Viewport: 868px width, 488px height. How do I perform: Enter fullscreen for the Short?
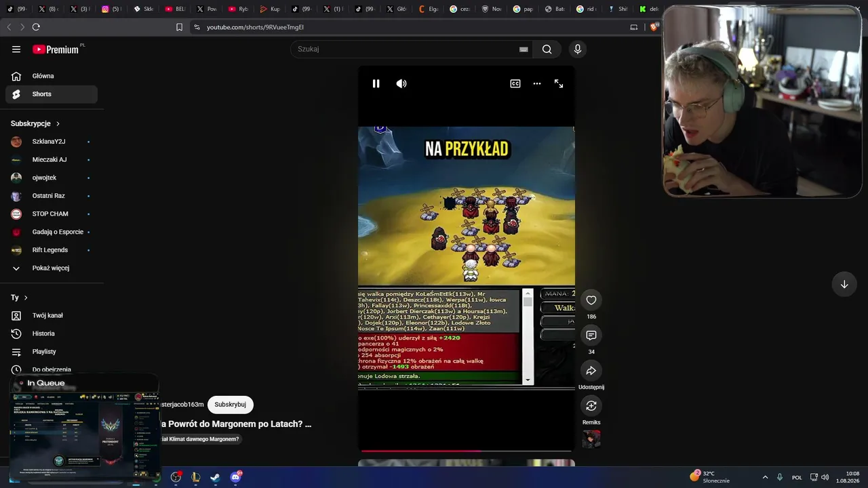pos(559,83)
